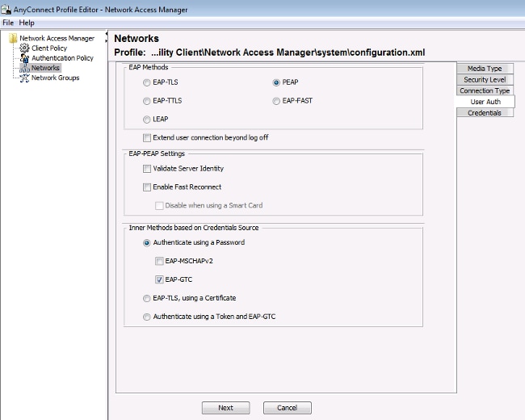The width and height of the screenshot is (525, 420).
Task: Open the Help menu
Action: pos(27,23)
